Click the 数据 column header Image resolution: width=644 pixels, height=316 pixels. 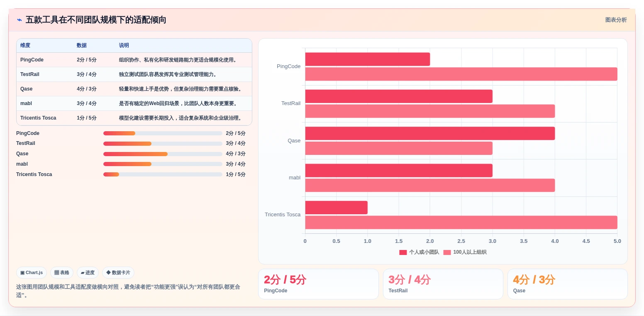pyautogui.click(x=82, y=46)
